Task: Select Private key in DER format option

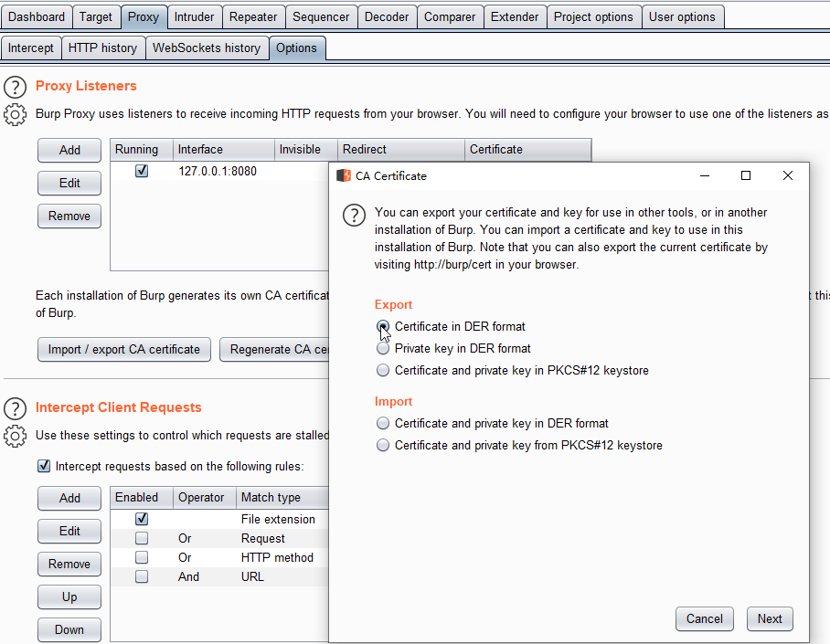Action: [x=383, y=348]
